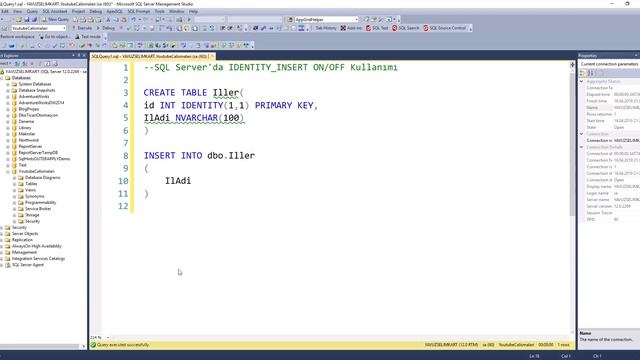640x360 pixels.
Task: Click the New Query toolbar button
Action: click(56, 19)
